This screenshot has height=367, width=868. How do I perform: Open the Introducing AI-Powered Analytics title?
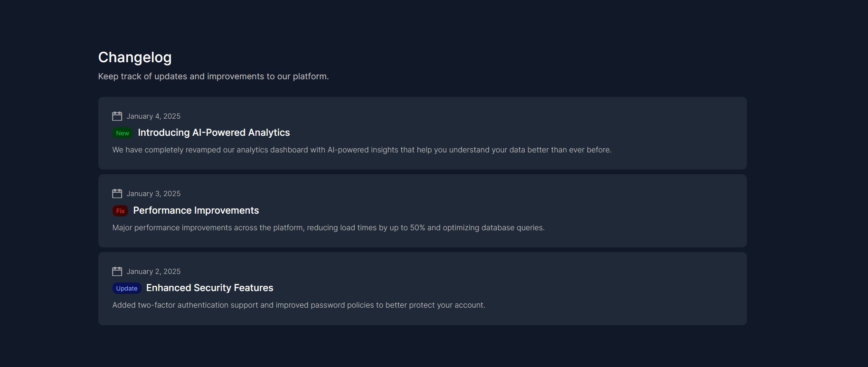[214, 133]
